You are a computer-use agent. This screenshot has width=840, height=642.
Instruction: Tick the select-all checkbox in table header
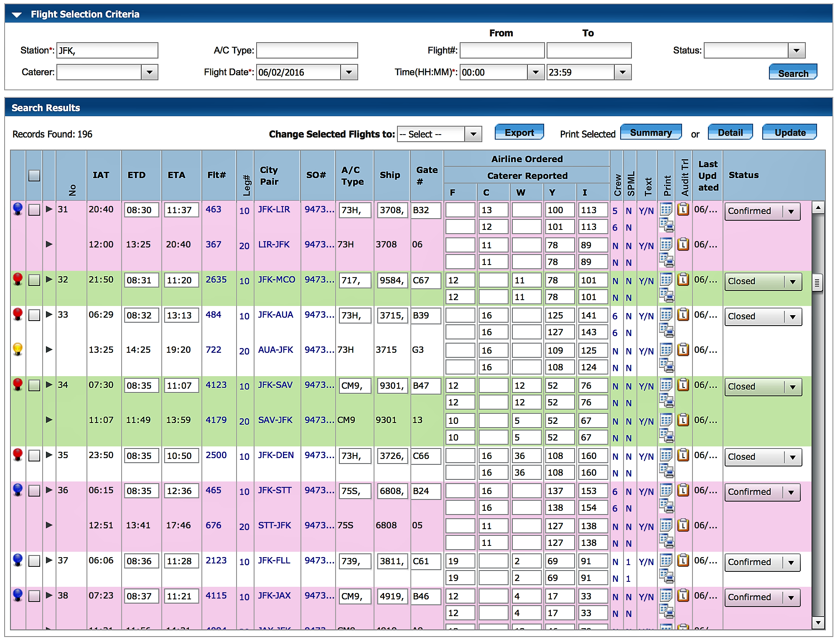tap(34, 176)
